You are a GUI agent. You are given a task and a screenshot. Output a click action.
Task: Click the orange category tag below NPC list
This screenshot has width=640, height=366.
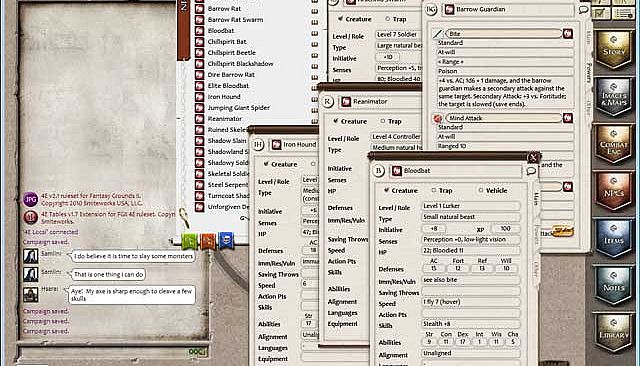pyautogui.click(x=208, y=241)
